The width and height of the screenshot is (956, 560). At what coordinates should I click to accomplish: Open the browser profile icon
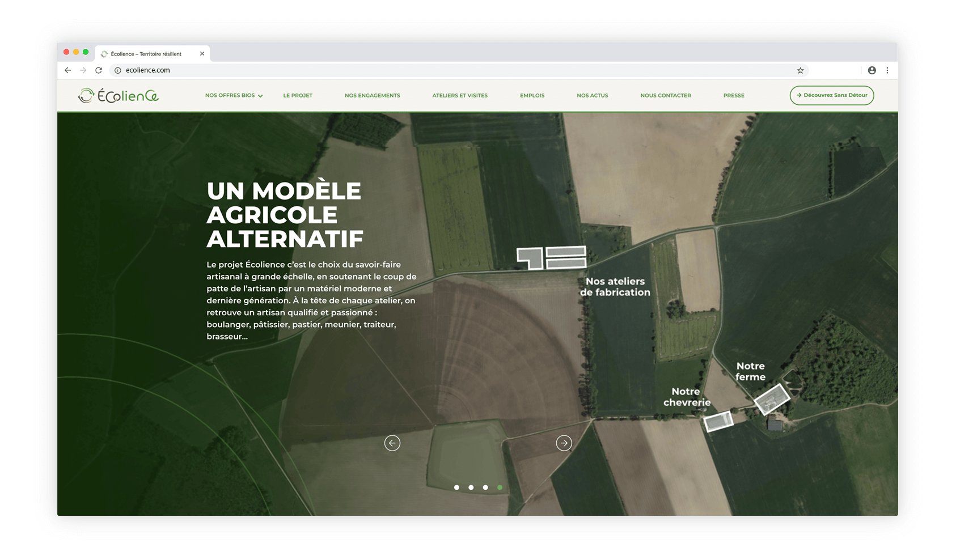(872, 70)
